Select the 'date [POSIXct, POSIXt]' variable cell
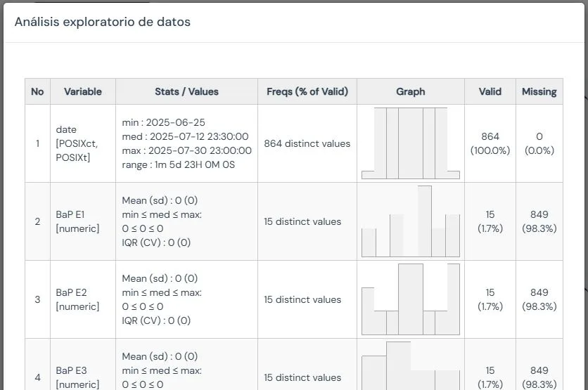 pos(83,143)
